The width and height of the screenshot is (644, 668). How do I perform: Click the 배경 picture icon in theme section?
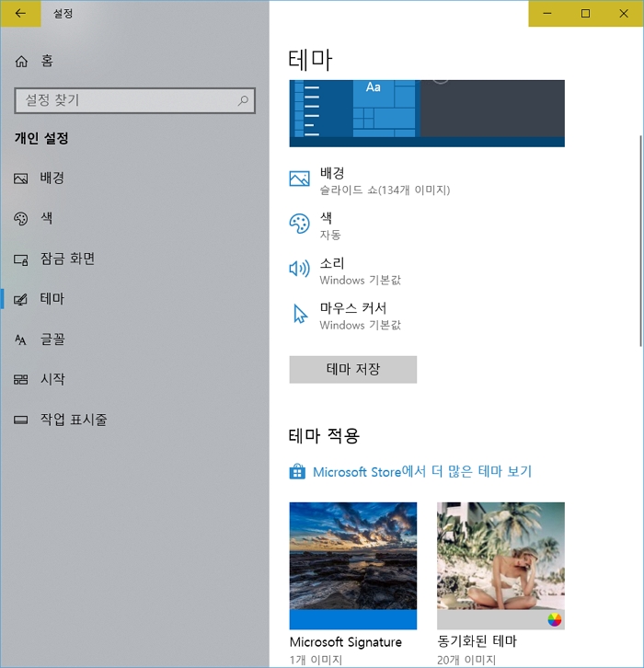(x=299, y=179)
